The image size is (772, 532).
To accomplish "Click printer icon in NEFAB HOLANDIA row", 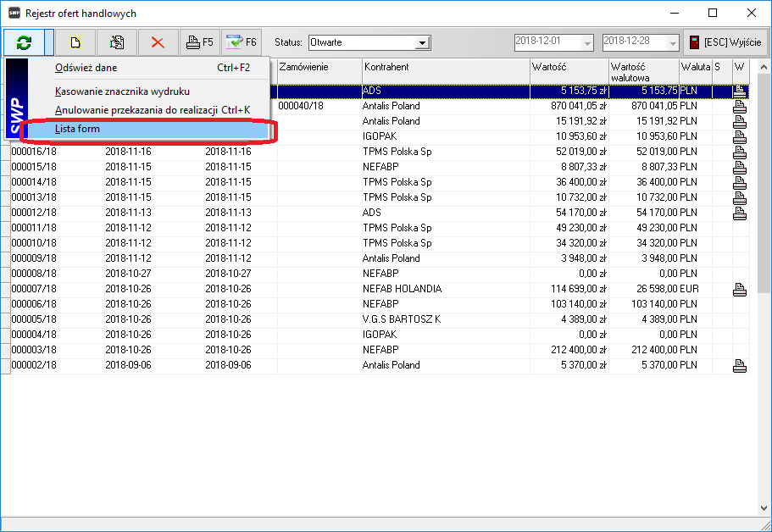I will 740,289.
